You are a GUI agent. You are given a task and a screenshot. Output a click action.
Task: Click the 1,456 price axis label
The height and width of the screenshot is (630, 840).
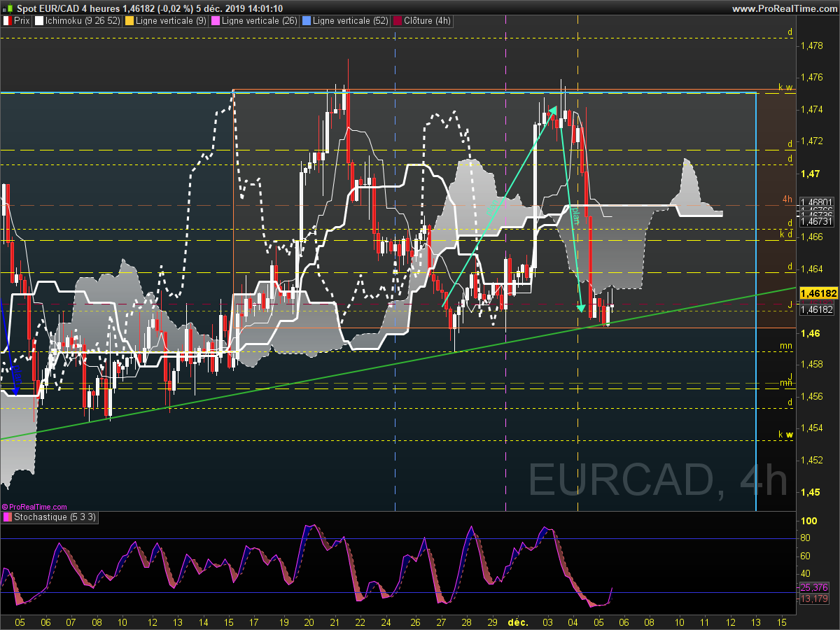coord(812,396)
